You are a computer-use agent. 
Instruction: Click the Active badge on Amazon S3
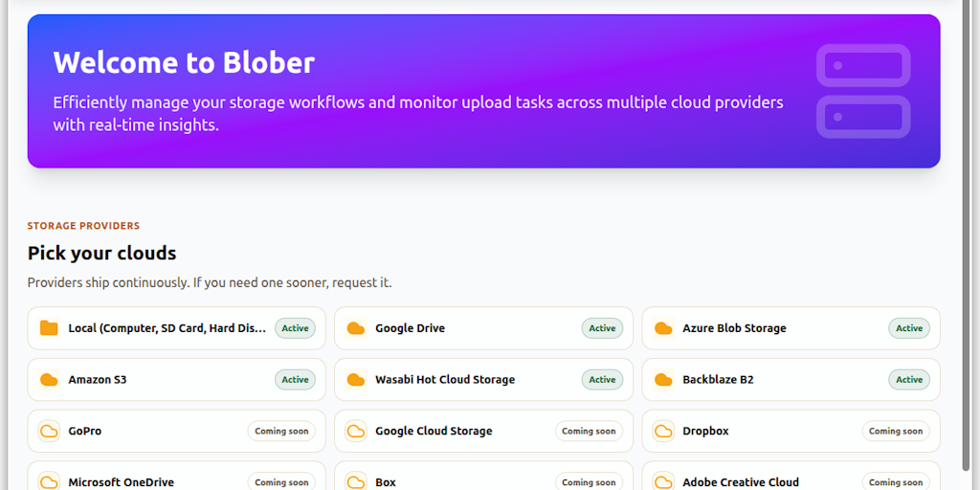point(295,379)
